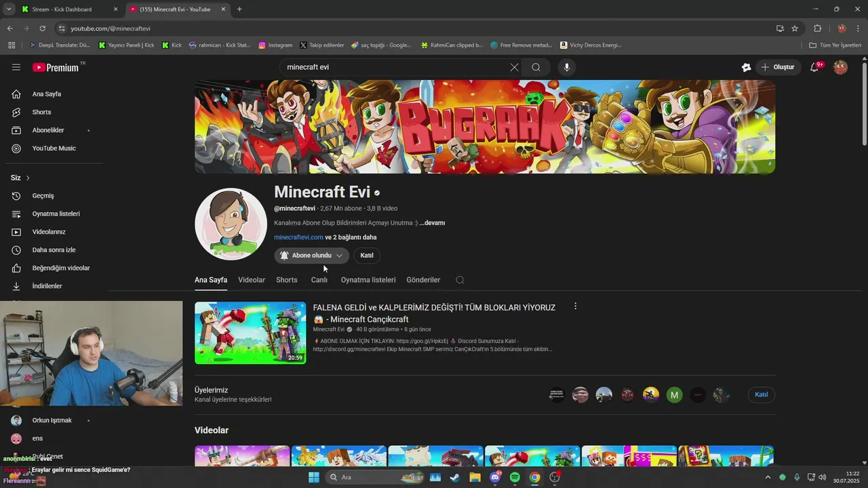Open the notifications bell in the header
The width and height of the screenshot is (868, 488).
click(x=814, y=67)
